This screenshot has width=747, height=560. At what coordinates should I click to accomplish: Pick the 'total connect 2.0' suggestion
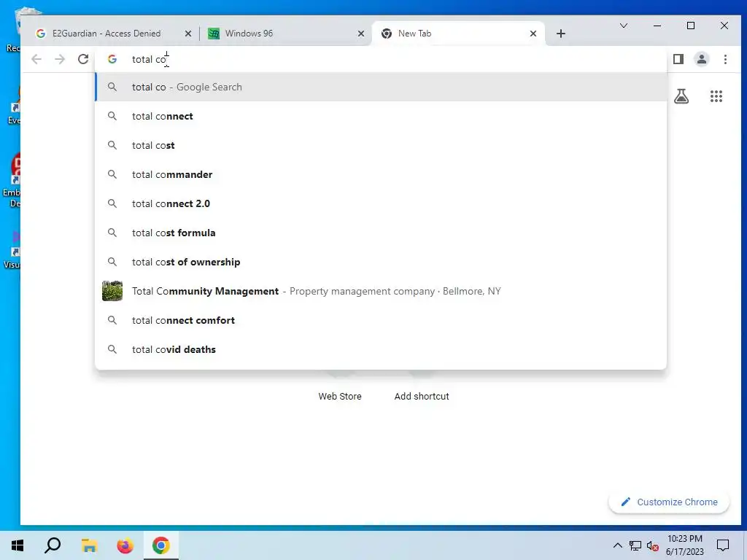(381, 204)
